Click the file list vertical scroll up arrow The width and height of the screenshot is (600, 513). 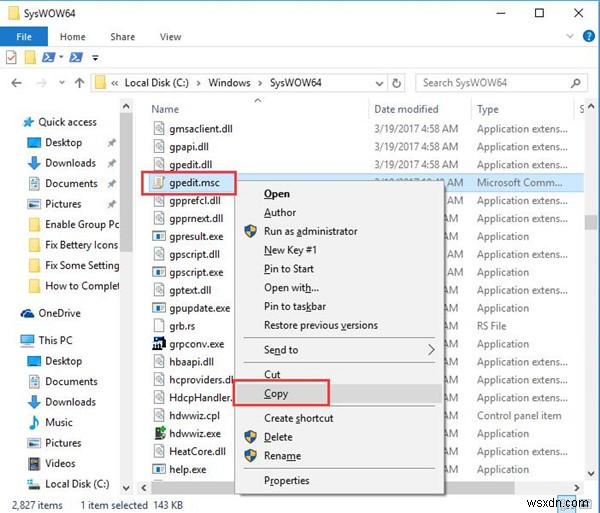tap(591, 106)
